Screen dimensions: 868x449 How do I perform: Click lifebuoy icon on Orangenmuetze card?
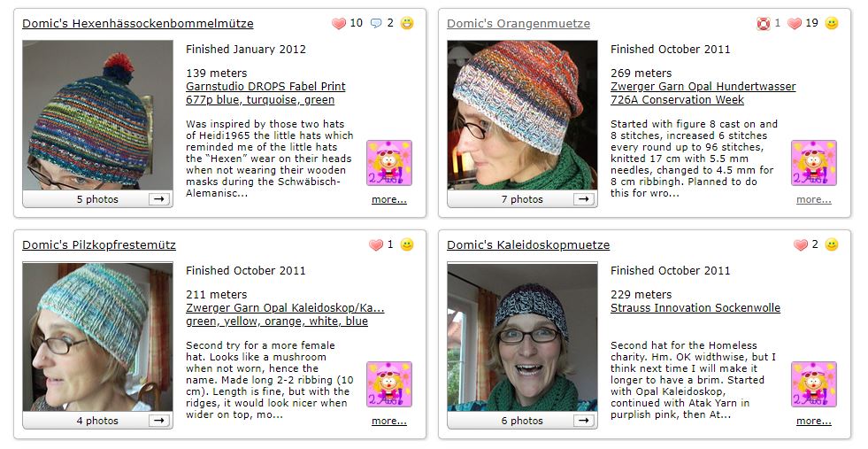pyautogui.click(x=764, y=23)
